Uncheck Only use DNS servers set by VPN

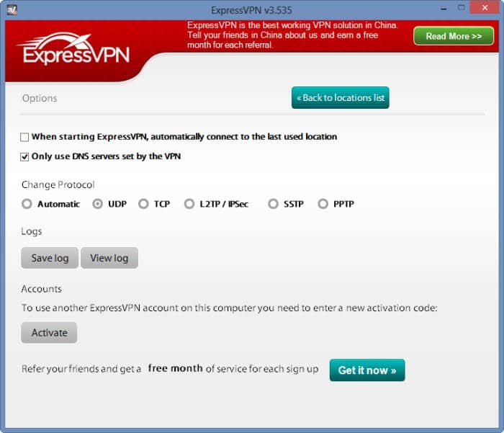[25, 156]
